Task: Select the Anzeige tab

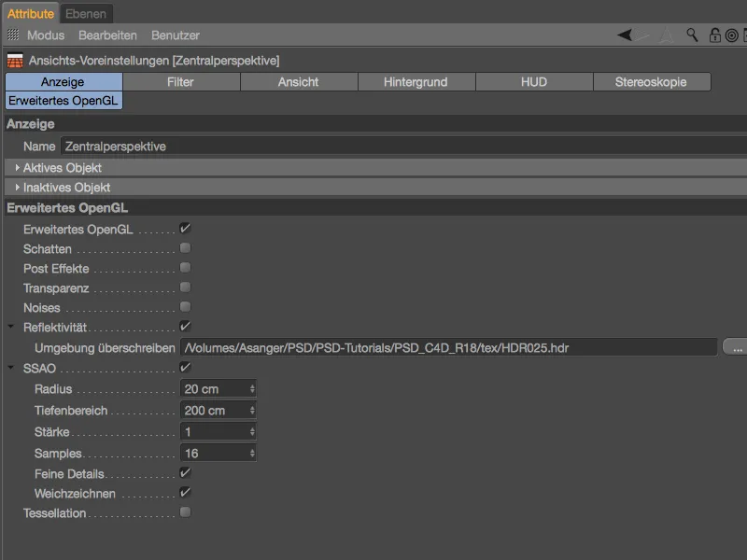Action: pyautogui.click(x=63, y=82)
